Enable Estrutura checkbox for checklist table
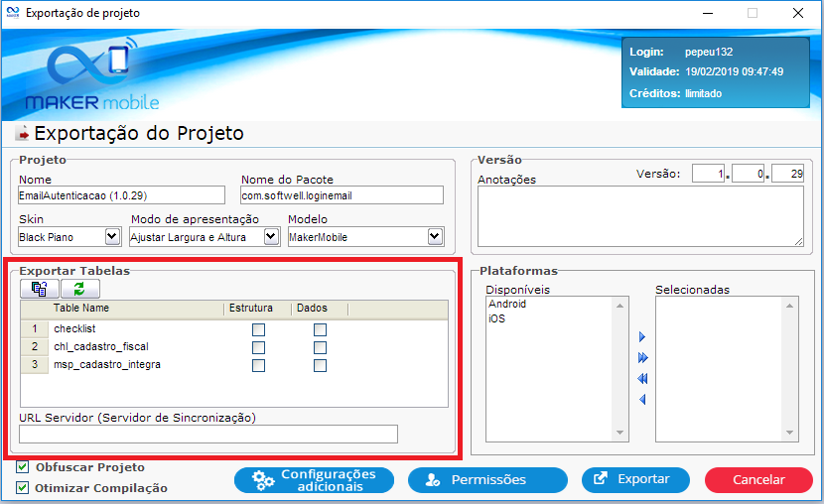 point(258,329)
